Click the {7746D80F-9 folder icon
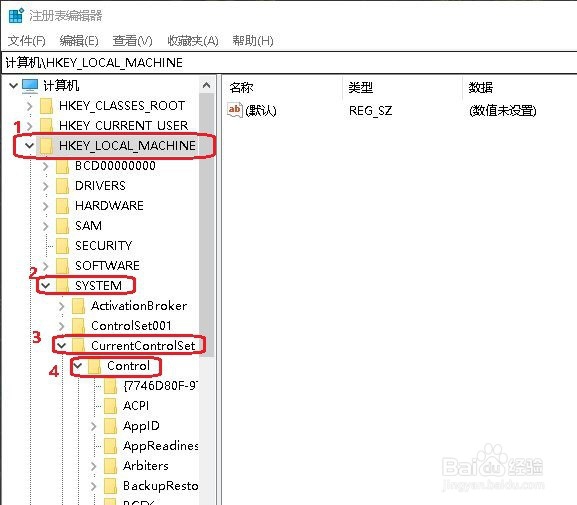 click(x=110, y=386)
